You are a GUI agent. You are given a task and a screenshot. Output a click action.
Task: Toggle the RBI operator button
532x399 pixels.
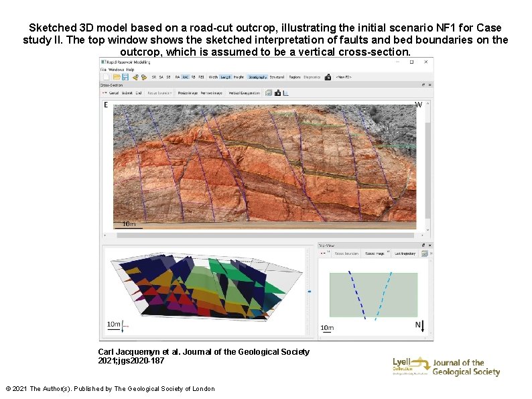pyautogui.click(x=201, y=77)
